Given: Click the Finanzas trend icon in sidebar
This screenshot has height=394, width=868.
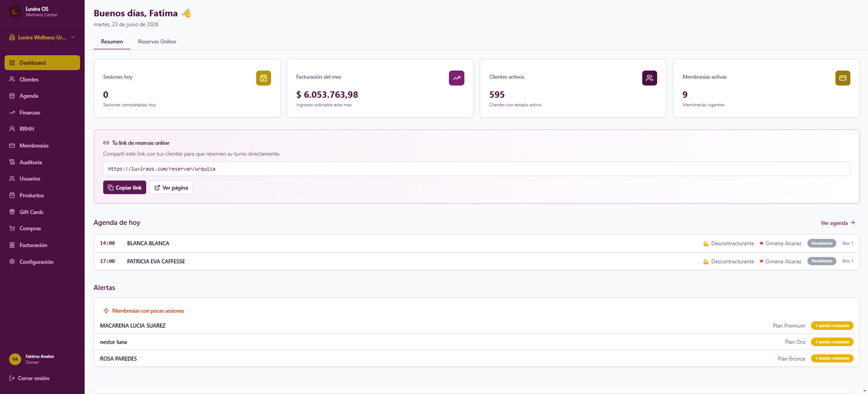Looking at the screenshot, I should 12,113.
